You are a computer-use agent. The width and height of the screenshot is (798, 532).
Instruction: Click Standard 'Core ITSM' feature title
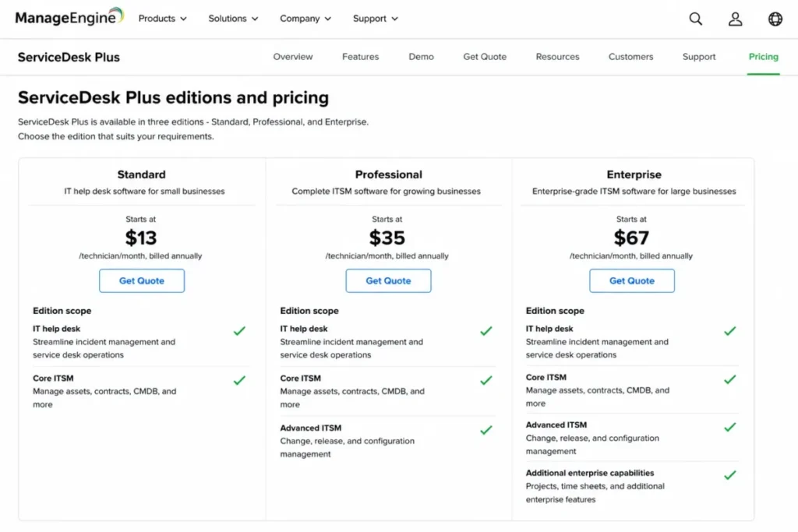click(53, 379)
